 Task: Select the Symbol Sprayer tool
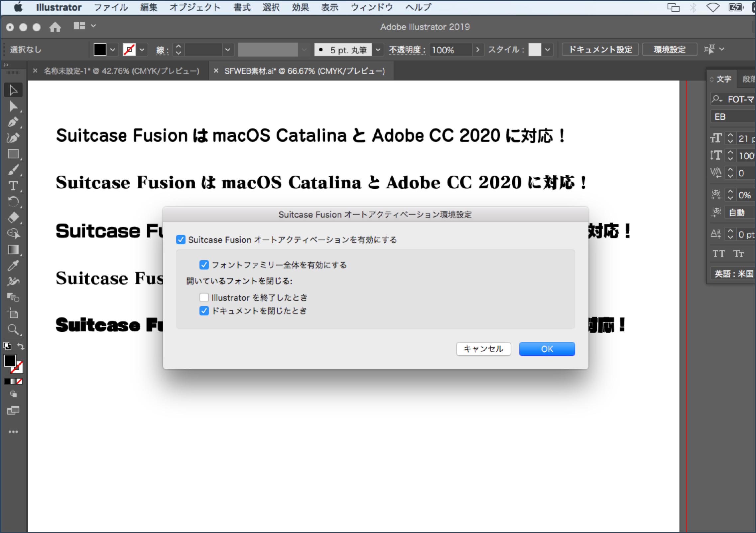point(13,281)
